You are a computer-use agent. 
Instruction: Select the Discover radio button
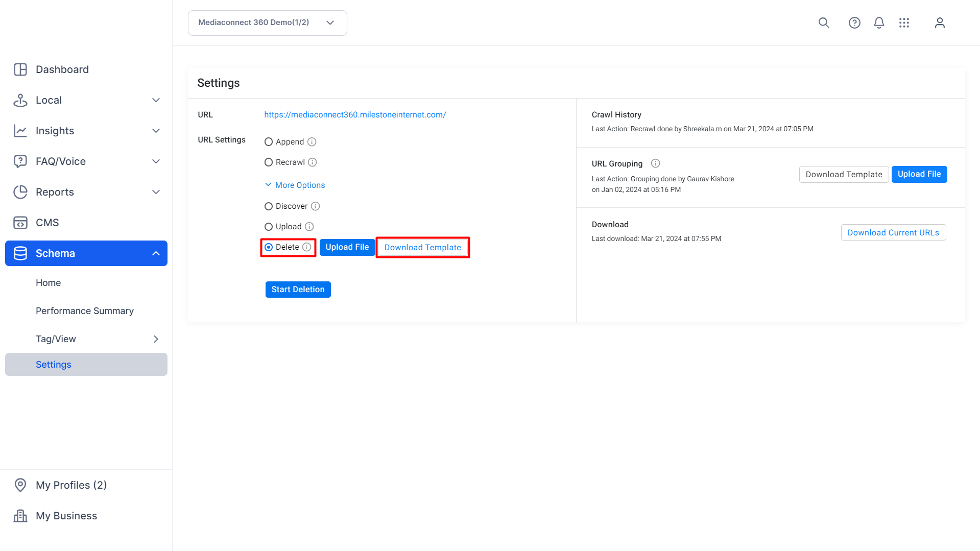point(269,206)
